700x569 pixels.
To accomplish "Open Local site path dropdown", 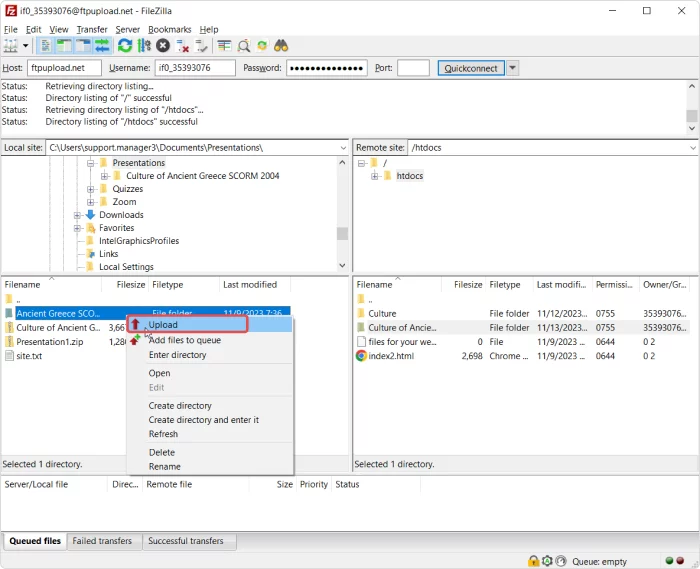I will click(343, 148).
